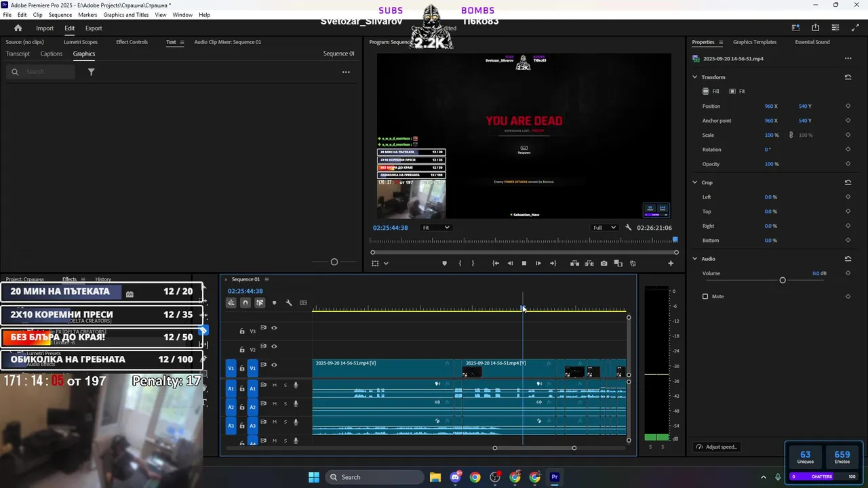This screenshot has height=488, width=868.
Task: Open the Markers menu
Action: (x=87, y=15)
